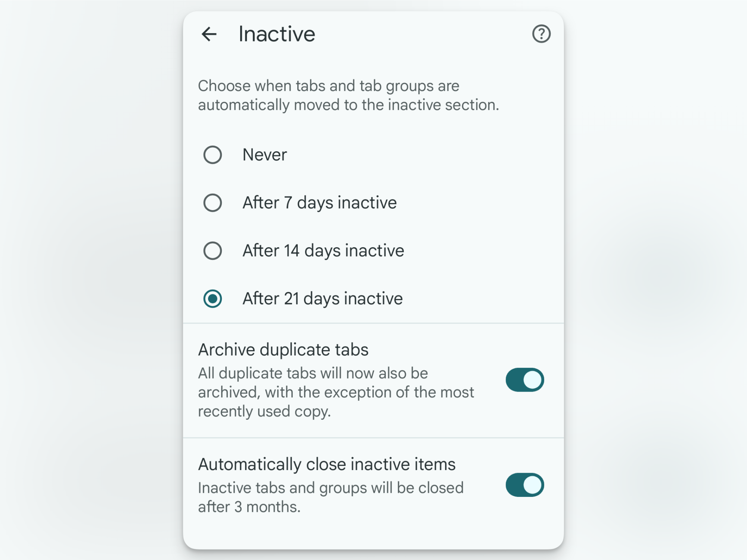
Task: Select the Never radio button
Action: coord(213,155)
